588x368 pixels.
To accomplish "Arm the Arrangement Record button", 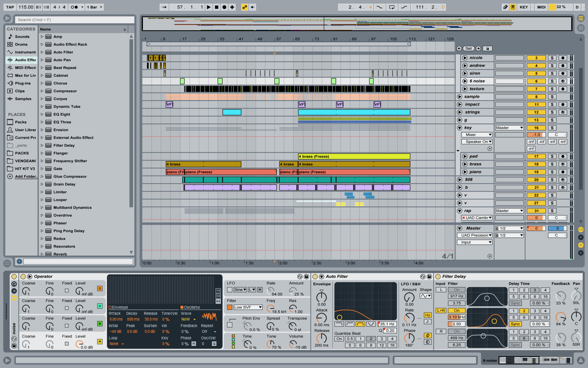I will click(224, 7).
